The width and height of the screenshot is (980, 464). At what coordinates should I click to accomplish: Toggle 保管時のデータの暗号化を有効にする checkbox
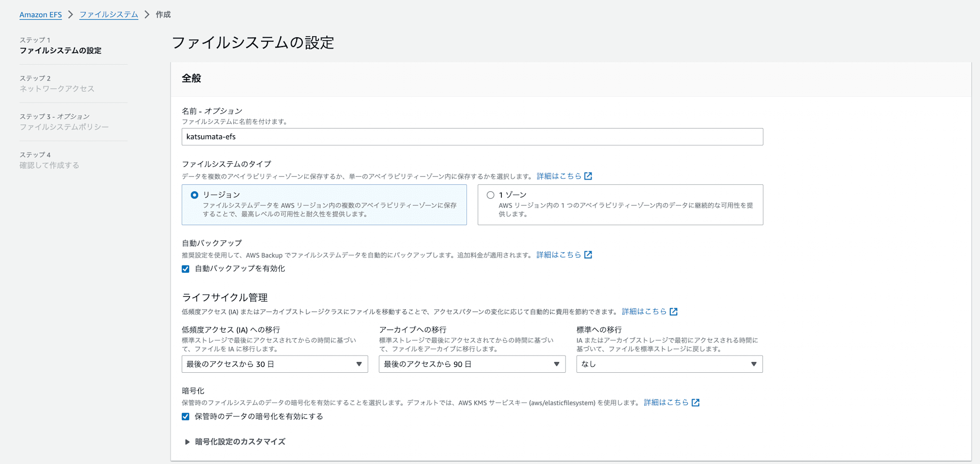(x=186, y=416)
